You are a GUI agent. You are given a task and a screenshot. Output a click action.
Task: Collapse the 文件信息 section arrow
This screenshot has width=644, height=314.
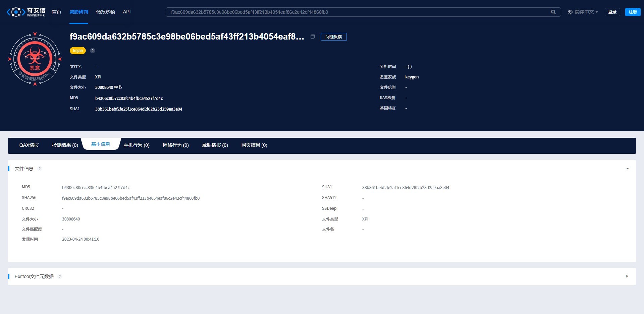(628, 169)
